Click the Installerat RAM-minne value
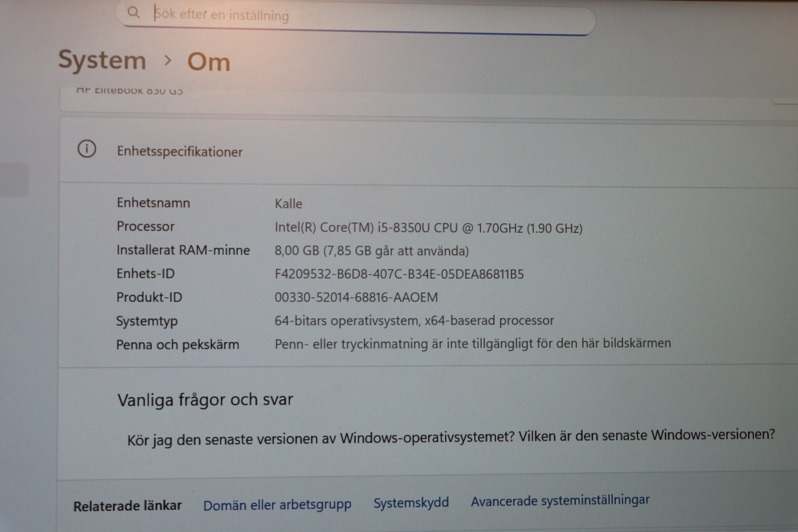 372,251
